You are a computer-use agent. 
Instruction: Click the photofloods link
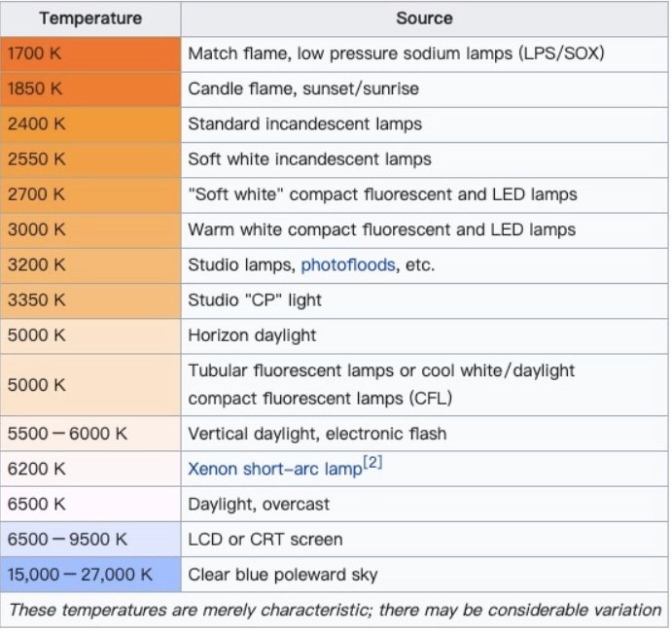point(347,264)
